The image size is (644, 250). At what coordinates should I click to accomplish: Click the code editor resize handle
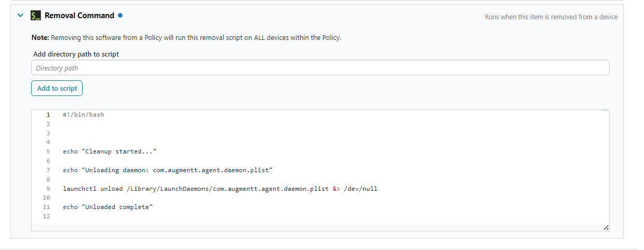tap(606, 228)
